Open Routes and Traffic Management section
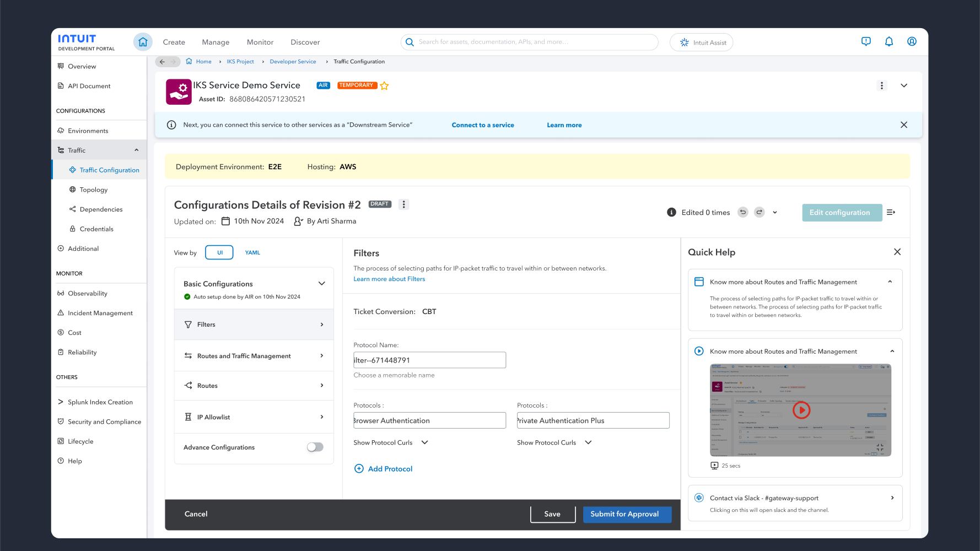The width and height of the screenshot is (980, 551). pyautogui.click(x=254, y=356)
